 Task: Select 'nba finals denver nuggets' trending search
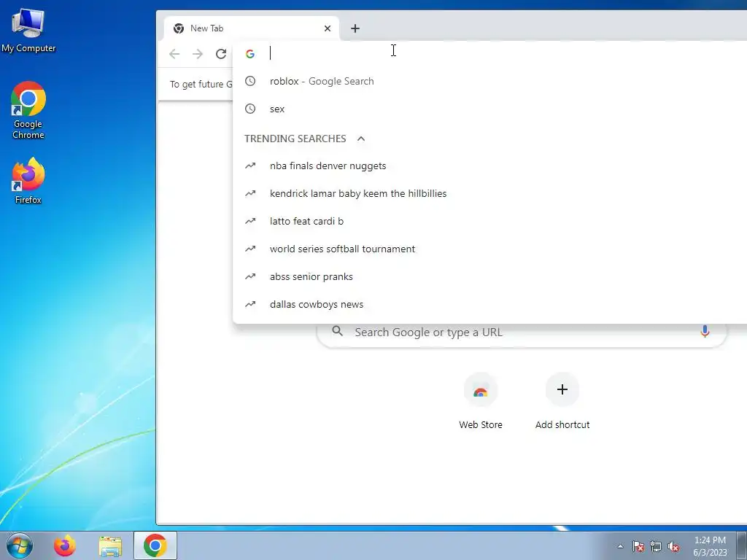coord(489,166)
